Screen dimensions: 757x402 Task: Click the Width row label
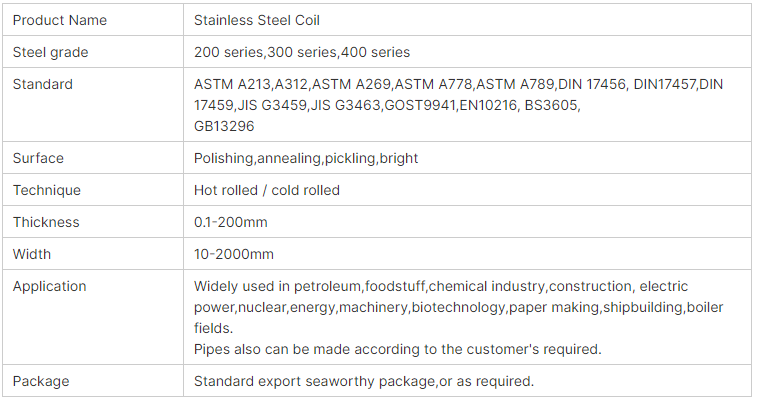tap(31, 254)
